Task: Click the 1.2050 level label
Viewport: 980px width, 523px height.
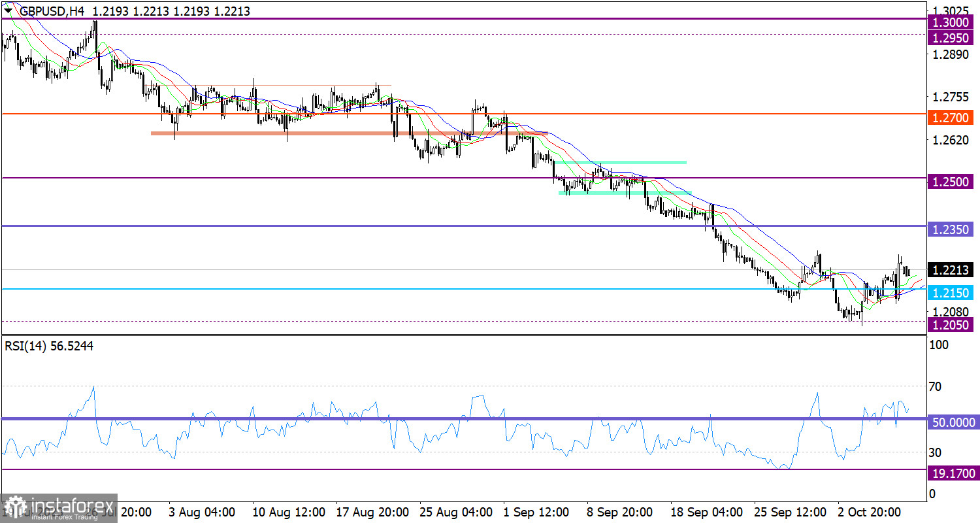Action: pyautogui.click(x=952, y=325)
